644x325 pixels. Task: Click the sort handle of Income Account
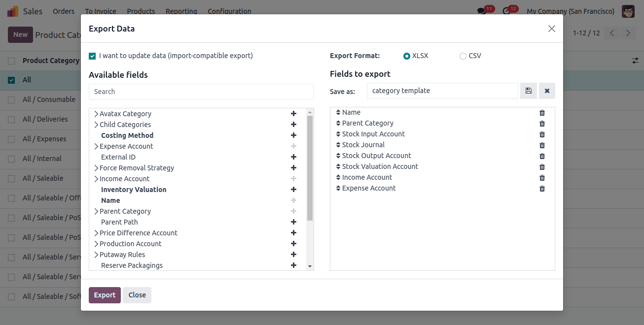(338, 177)
